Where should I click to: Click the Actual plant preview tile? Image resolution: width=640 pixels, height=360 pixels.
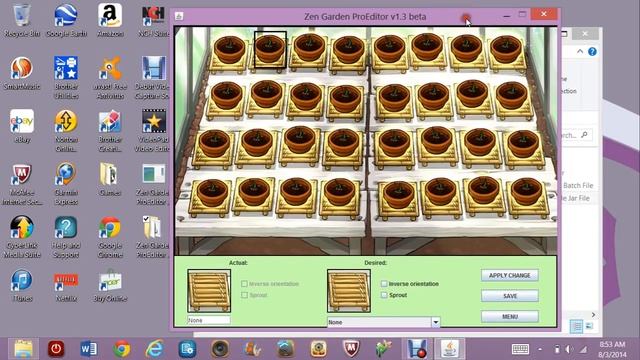click(209, 291)
